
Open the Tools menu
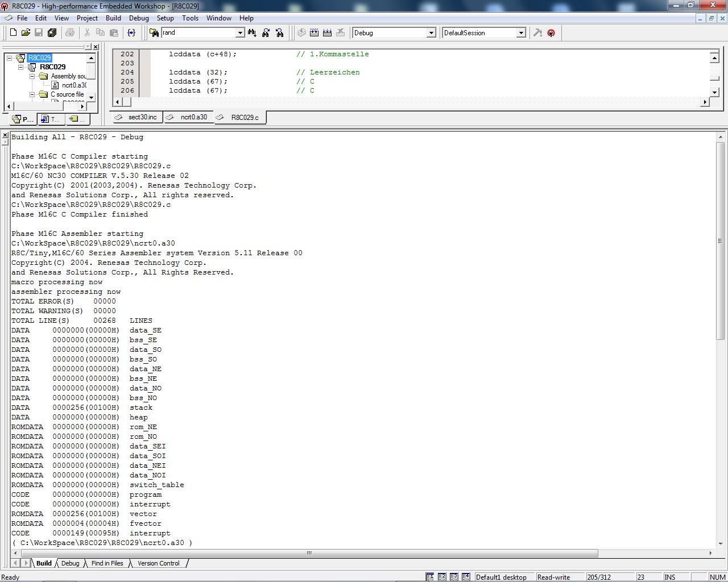point(190,18)
